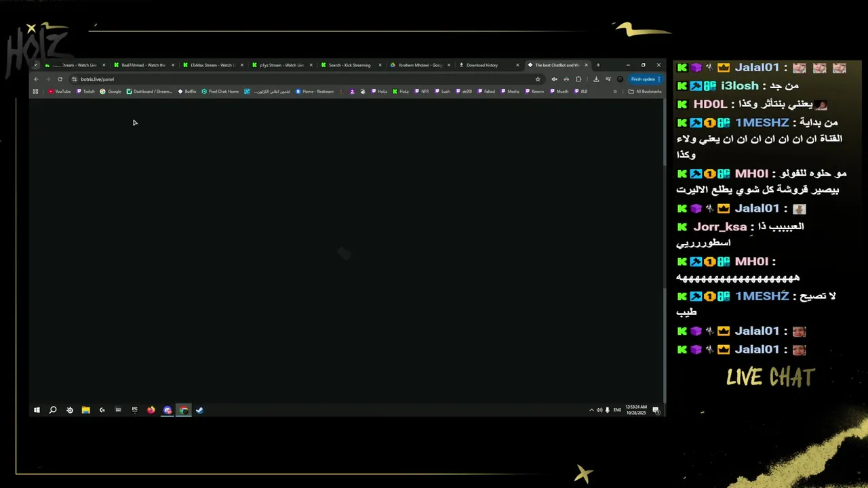Click the muted tab audio icon

[x=554, y=79]
